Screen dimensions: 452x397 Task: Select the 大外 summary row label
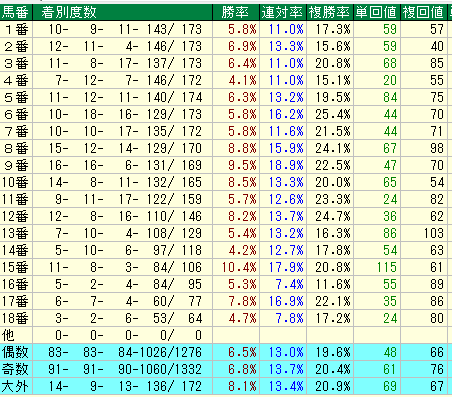point(15,386)
